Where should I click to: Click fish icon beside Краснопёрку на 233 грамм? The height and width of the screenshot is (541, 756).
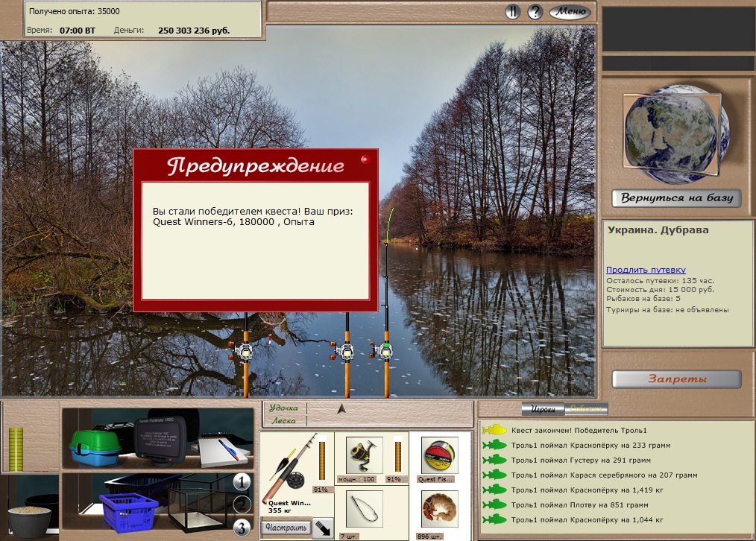click(x=494, y=445)
